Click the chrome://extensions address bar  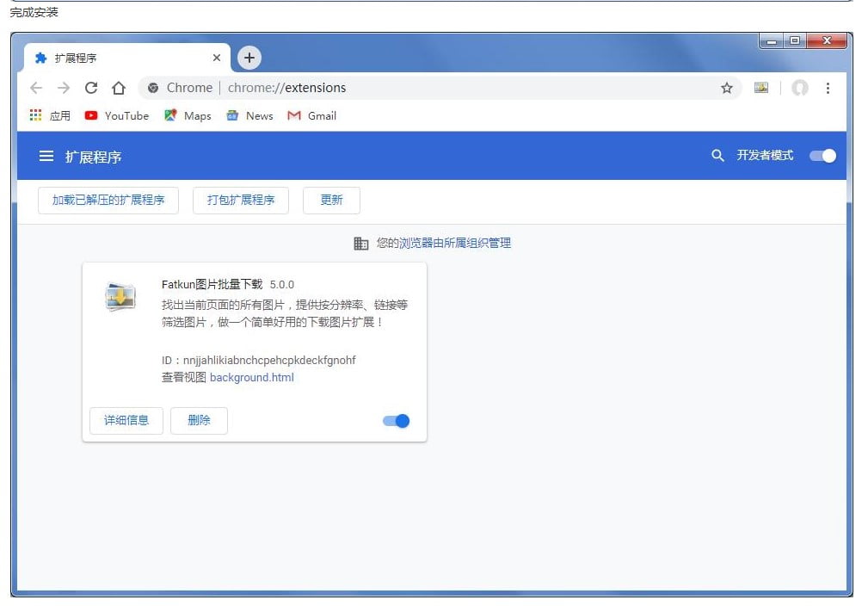(430, 88)
